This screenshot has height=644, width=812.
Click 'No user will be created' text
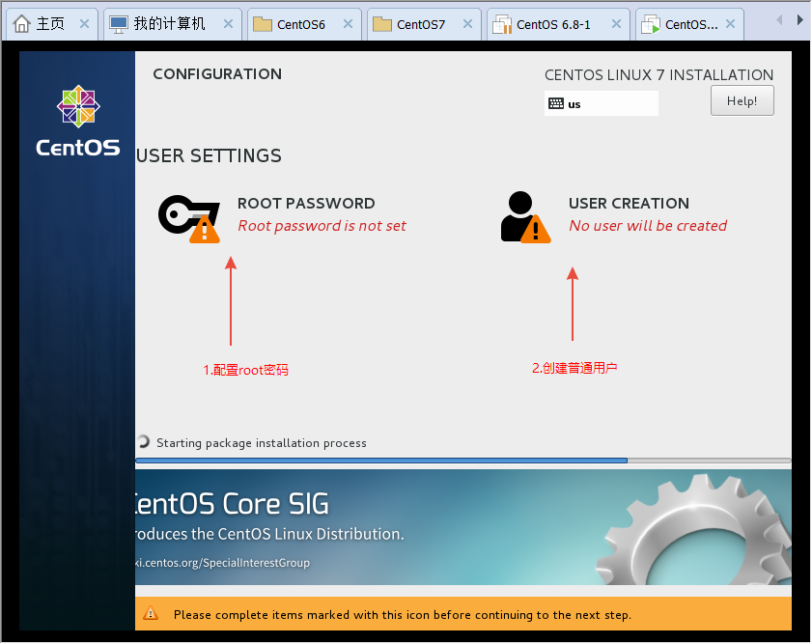click(648, 226)
